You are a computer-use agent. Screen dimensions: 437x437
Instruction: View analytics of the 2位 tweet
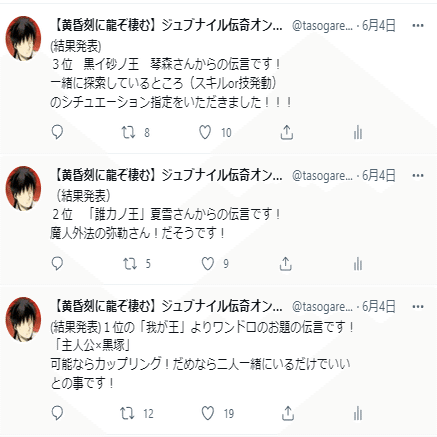[358, 264]
